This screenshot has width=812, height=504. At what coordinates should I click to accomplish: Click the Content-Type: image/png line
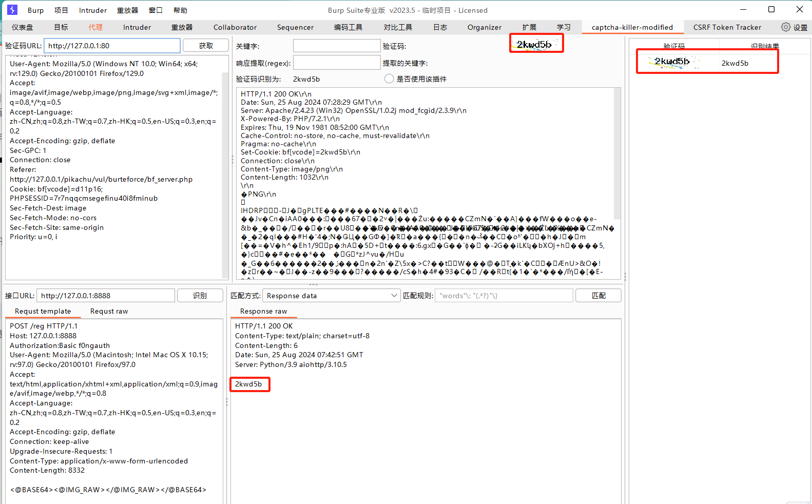[292, 169]
